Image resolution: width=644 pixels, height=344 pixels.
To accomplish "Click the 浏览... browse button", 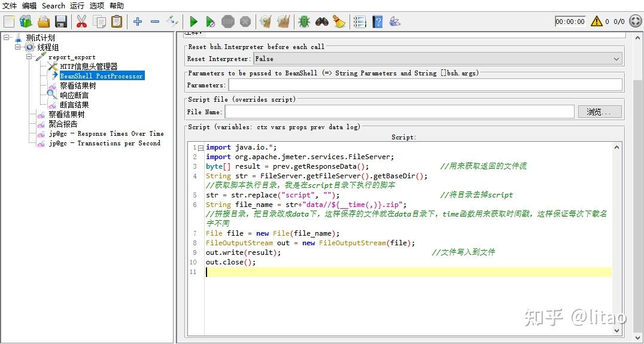I will [600, 112].
